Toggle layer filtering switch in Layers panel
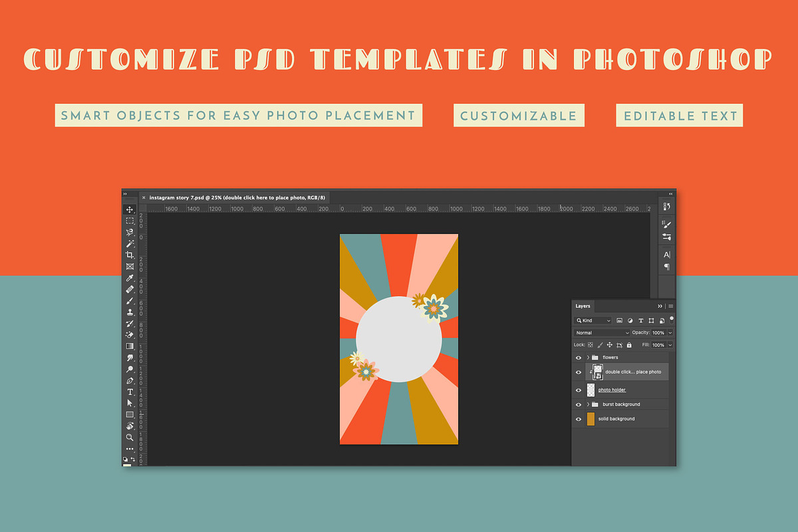Image resolution: width=798 pixels, height=532 pixels. point(672,319)
